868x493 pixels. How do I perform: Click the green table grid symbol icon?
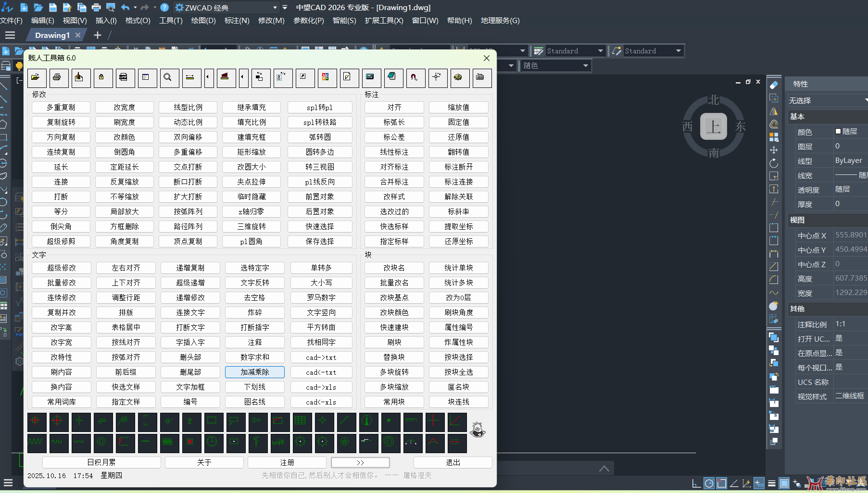click(300, 421)
